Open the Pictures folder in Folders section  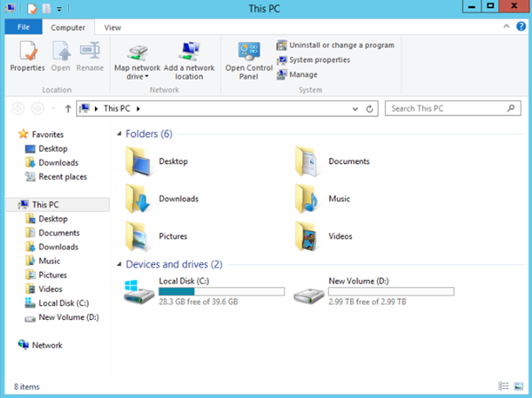click(156, 237)
